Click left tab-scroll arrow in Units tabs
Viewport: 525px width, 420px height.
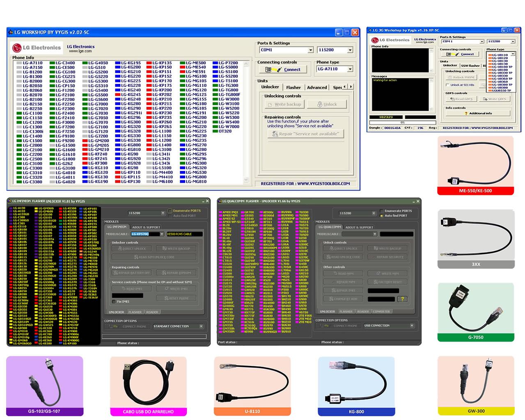[345, 87]
